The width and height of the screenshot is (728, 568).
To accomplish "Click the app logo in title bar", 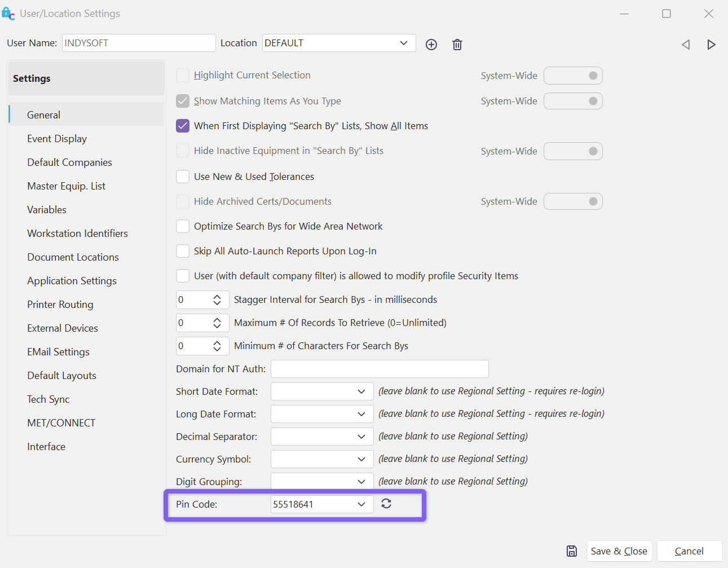I will 8,14.
